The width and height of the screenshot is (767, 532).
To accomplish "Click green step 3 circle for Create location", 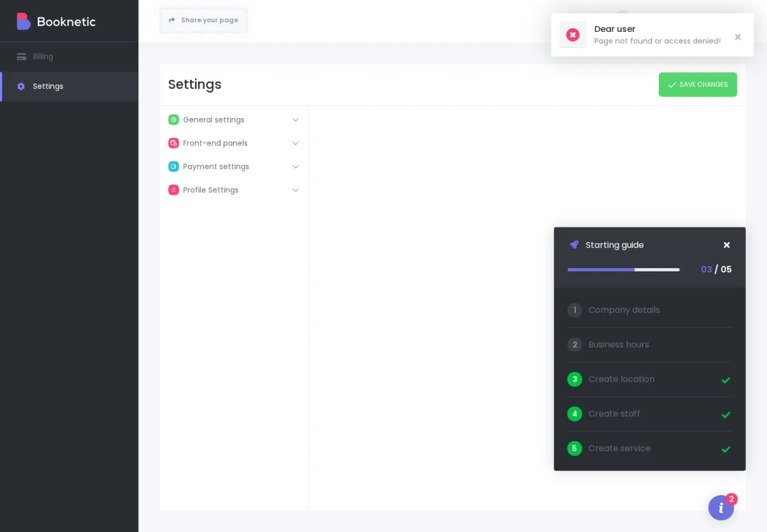I will click(x=575, y=379).
